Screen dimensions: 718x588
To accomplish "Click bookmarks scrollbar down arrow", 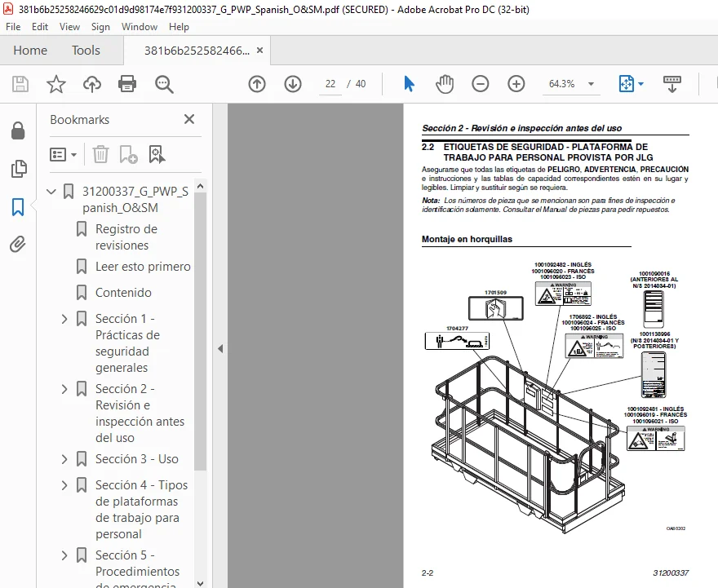I will click(200, 583).
